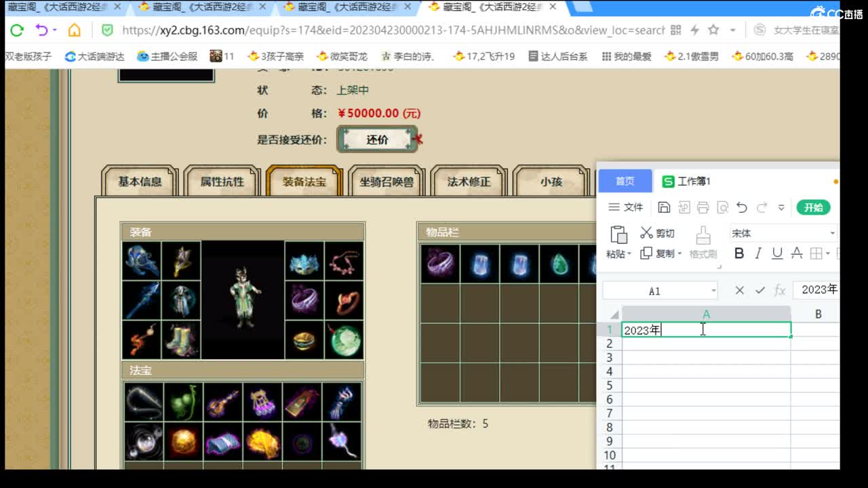Click the red ring equipment icon
Image resolution: width=868 pixels, height=488 pixels.
pyautogui.click(x=344, y=300)
